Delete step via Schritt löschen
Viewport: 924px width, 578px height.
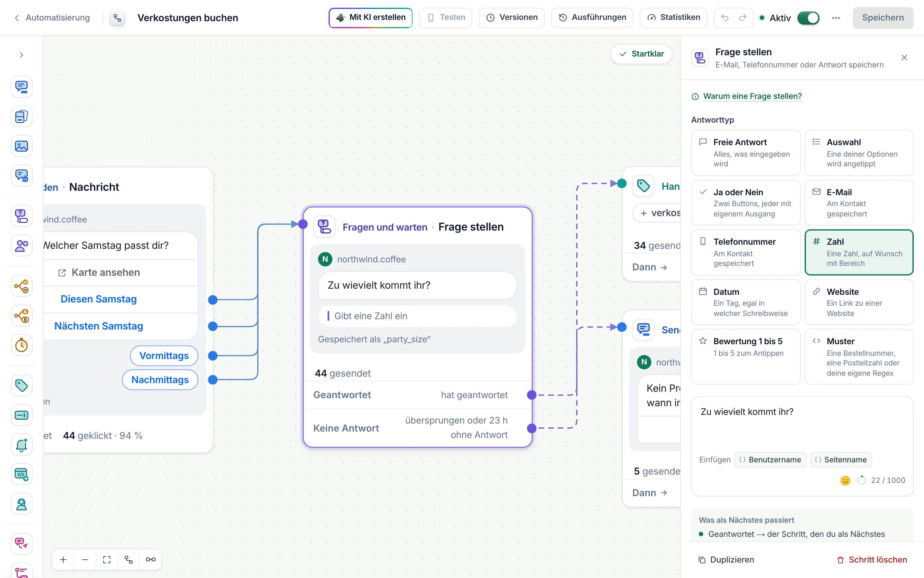(872, 560)
